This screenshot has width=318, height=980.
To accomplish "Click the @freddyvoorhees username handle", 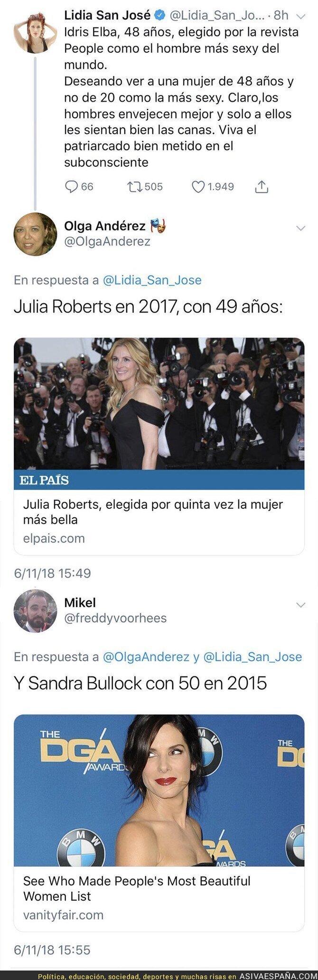I will (115, 618).
